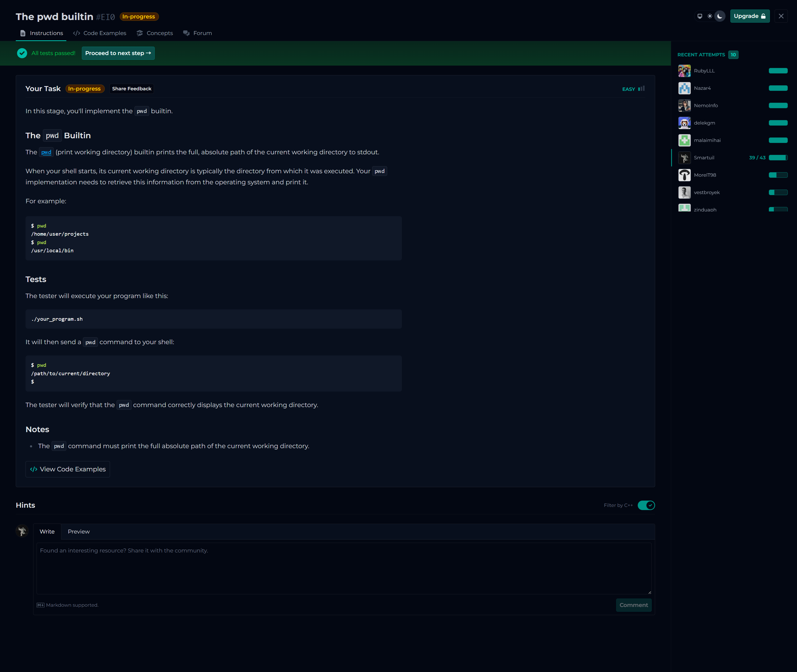
Task: Click the Share Feedback button
Action: [x=131, y=89]
